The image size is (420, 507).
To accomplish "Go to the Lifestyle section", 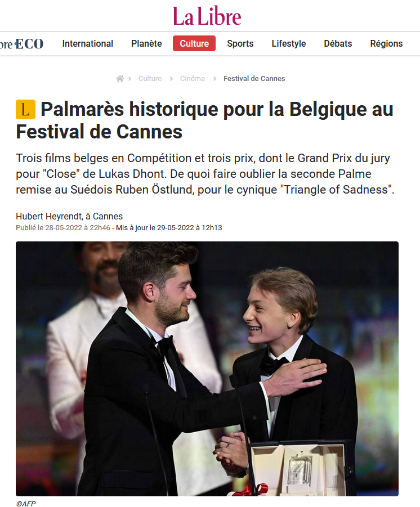I will [289, 44].
